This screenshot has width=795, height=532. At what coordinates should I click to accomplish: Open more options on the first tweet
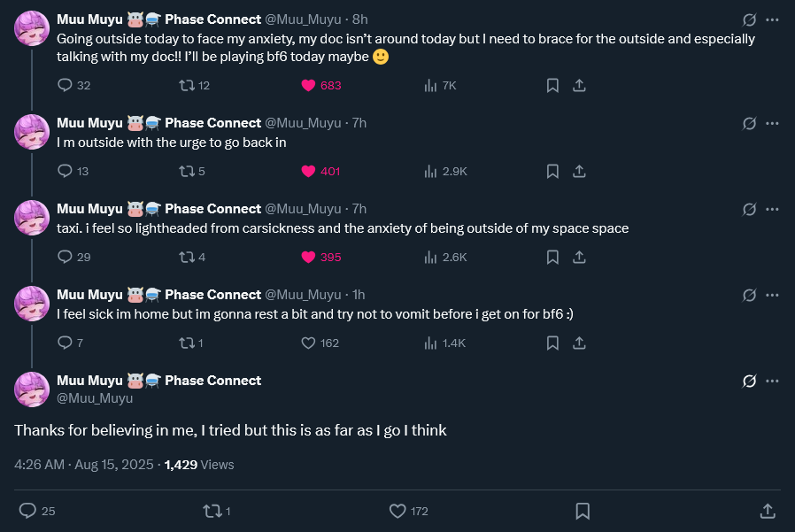coord(772,20)
